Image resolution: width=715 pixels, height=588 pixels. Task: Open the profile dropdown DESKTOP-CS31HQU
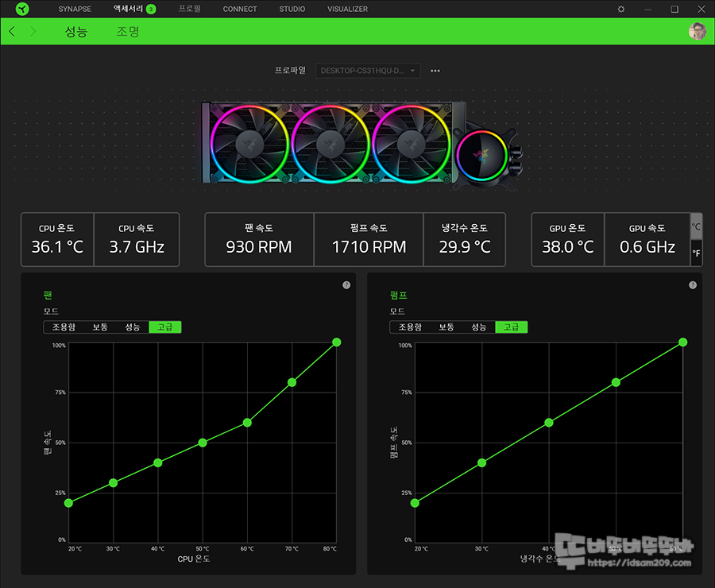[x=368, y=71]
